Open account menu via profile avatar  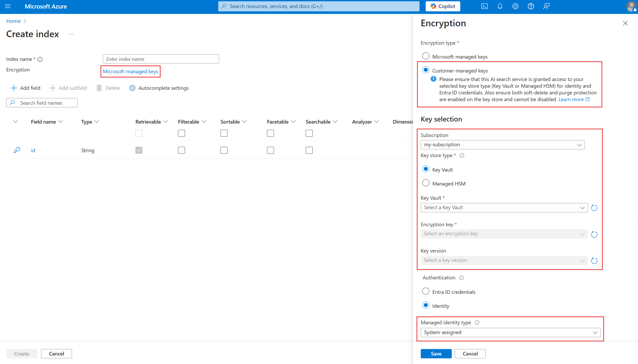coord(631,6)
